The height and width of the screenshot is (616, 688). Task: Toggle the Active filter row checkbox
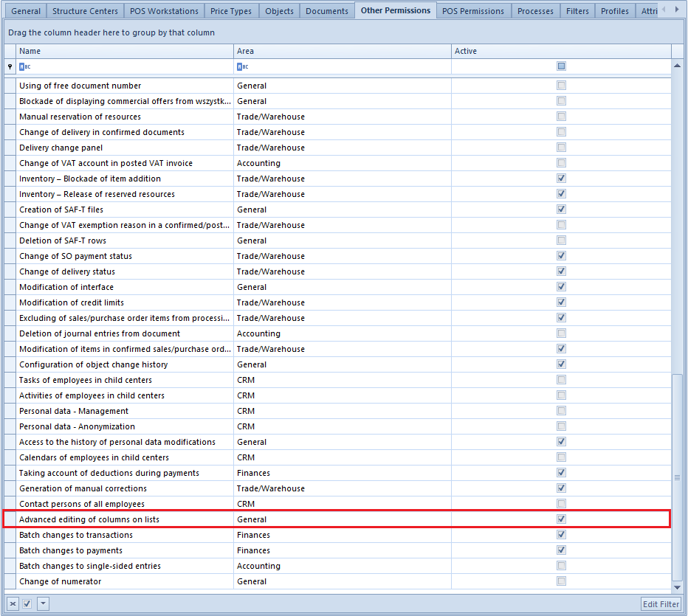pos(561,66)
